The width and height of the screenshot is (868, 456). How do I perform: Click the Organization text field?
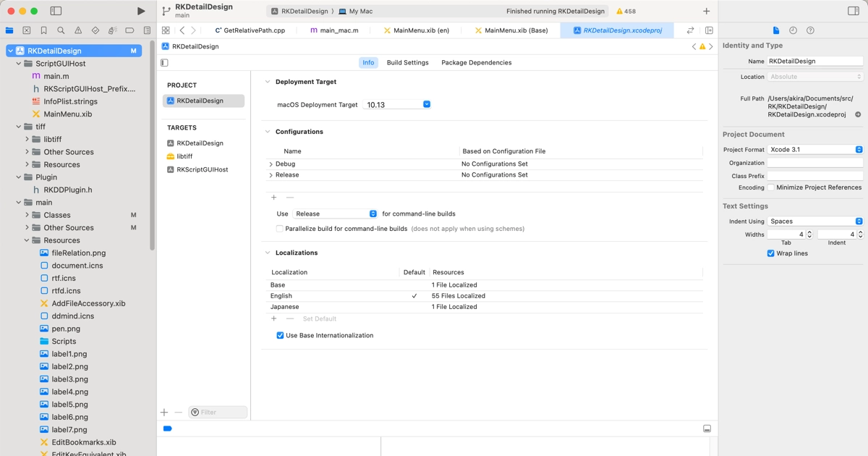[815, 163]
